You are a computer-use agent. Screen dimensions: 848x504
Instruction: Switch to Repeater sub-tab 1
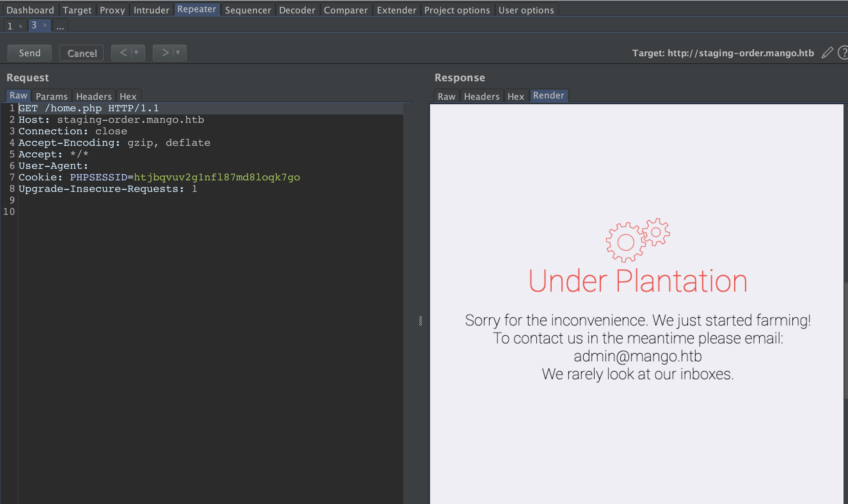tap(10, 26)
